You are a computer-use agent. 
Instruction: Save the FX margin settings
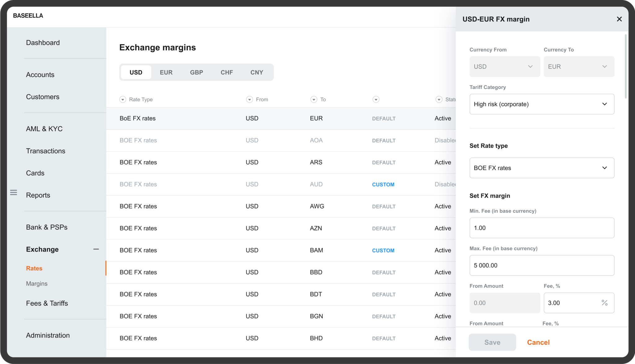point(492,342)
